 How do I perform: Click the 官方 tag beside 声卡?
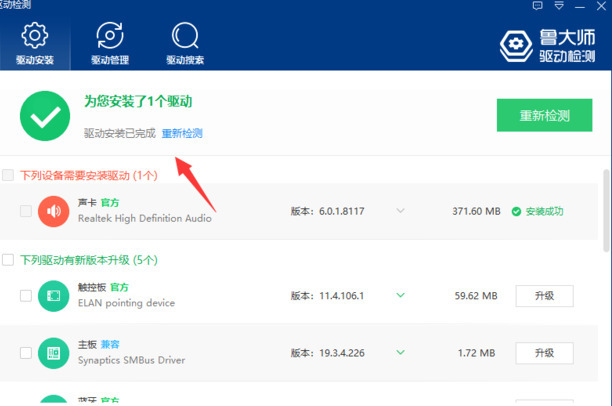coord(110,203)
